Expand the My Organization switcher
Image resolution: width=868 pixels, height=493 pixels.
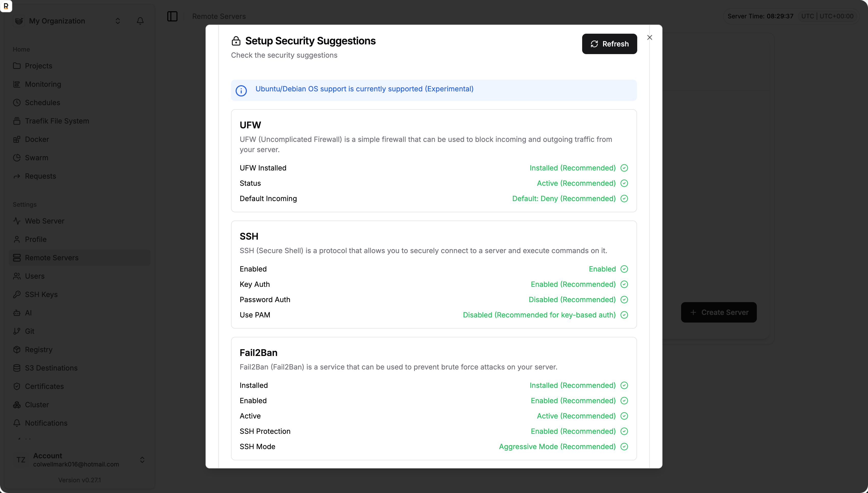(x=117, y=21)
